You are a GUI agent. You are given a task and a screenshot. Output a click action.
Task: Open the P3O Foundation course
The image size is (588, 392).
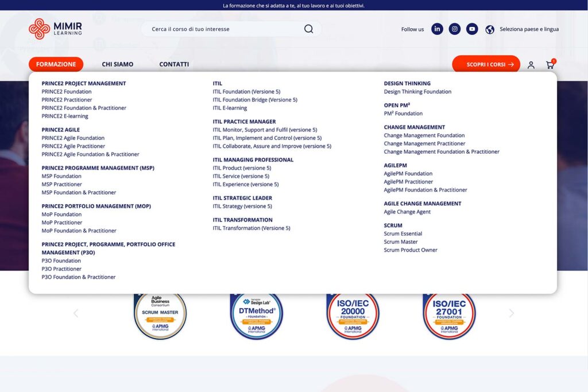coord(61,261)
